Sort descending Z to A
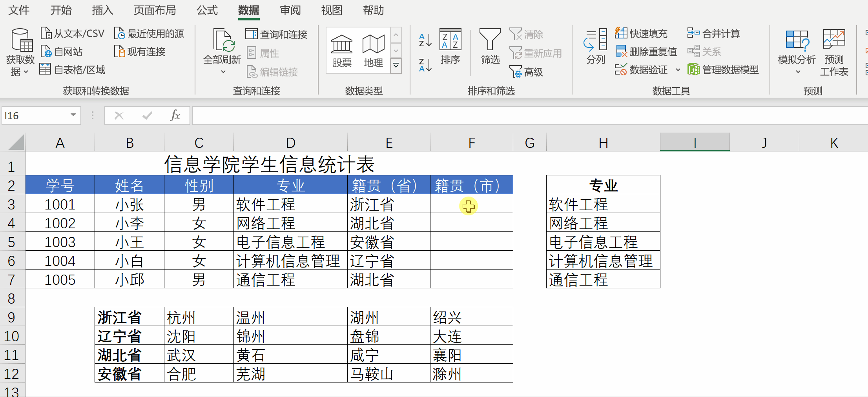This screenshot has height=397, width=868. 425,65
